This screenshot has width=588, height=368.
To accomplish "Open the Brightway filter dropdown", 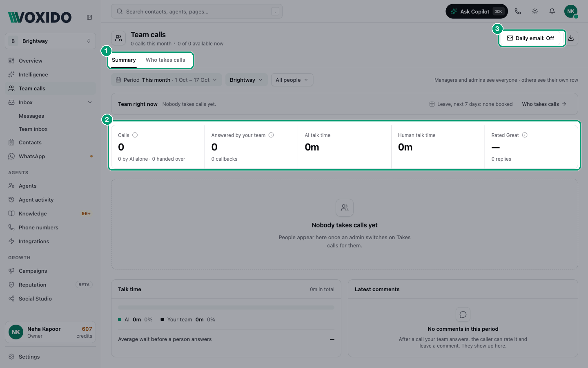I will (x=247, y=80).
